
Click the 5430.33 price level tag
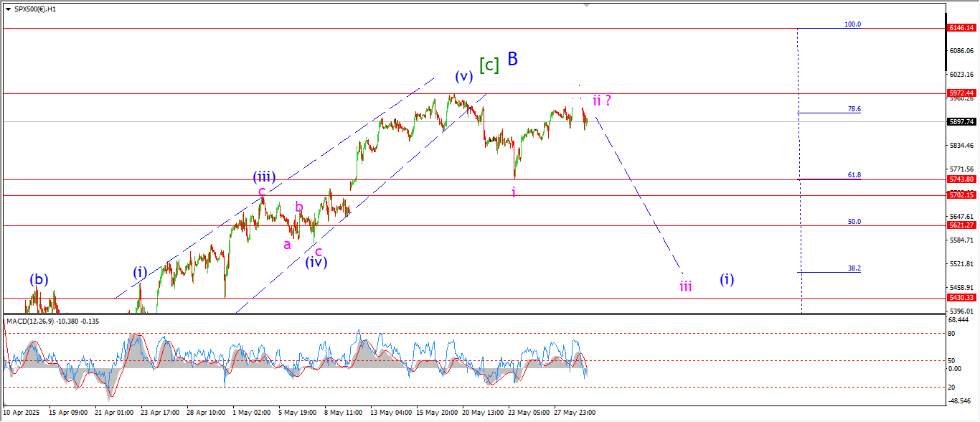[x=961, y=298]
